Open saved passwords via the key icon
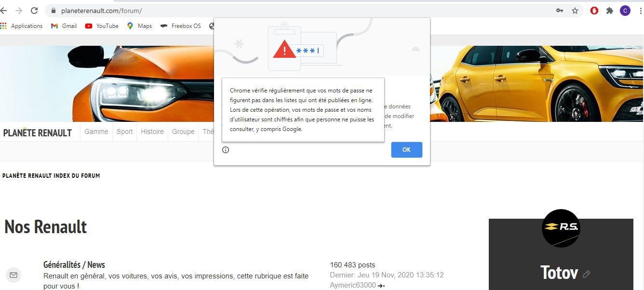This screenshot has height=290, width=644. click(x=560, y=11)
